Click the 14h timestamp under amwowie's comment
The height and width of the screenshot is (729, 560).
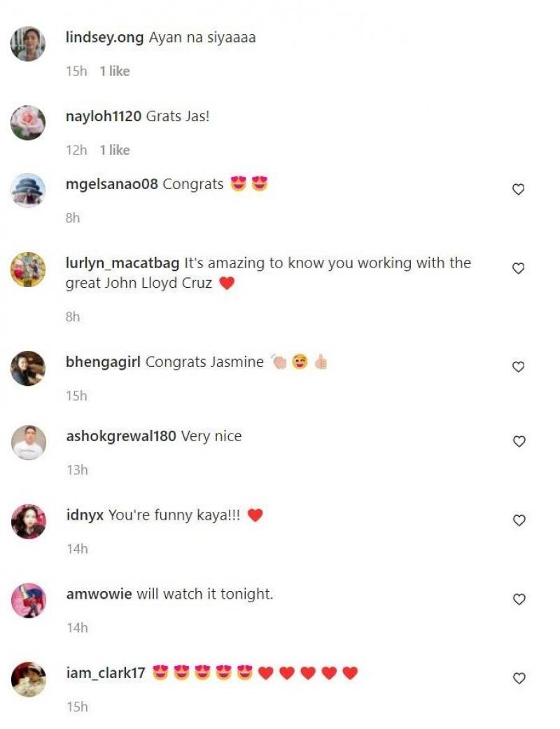77,628
